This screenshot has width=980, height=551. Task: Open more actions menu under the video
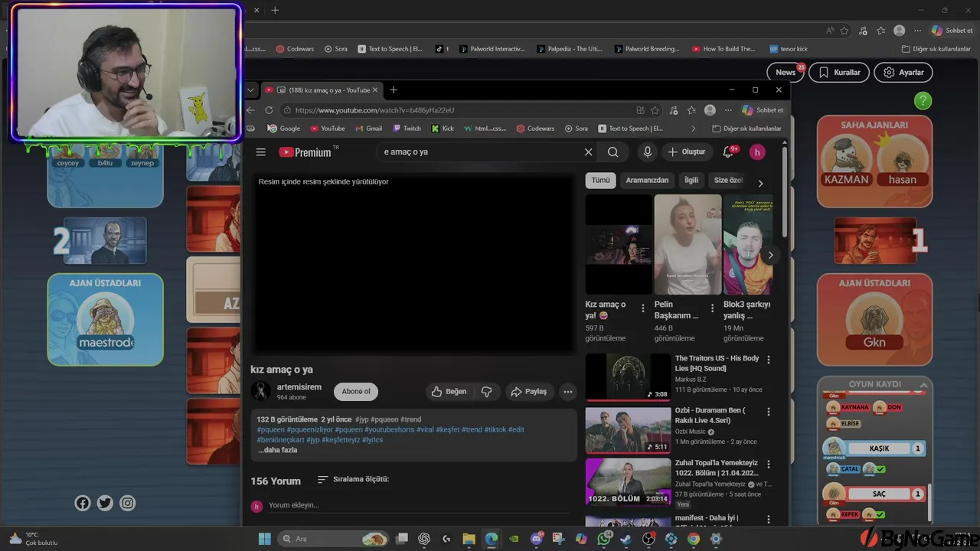(x=568, y=392)
